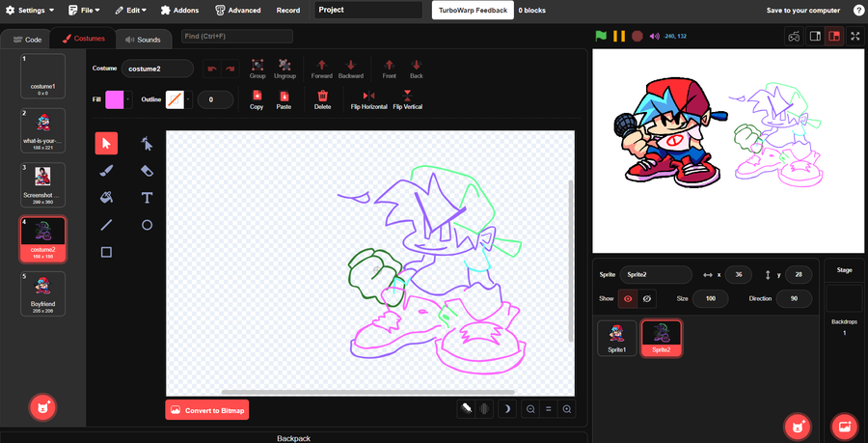The height and width of the screenshot is (443, 868).
Task: Click the gamepad icon above the stage
Action: click(x=794, y=37)
